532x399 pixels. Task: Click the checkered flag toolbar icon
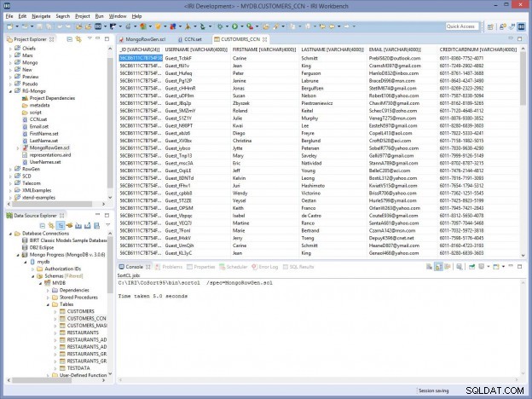pyautogui.click(x=113, y=26)
